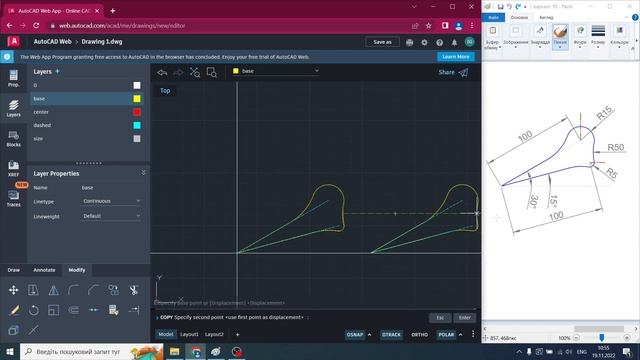This screenshot has width=640, height=360.
Task: Select the Offset tool icon
Action: 73,310
